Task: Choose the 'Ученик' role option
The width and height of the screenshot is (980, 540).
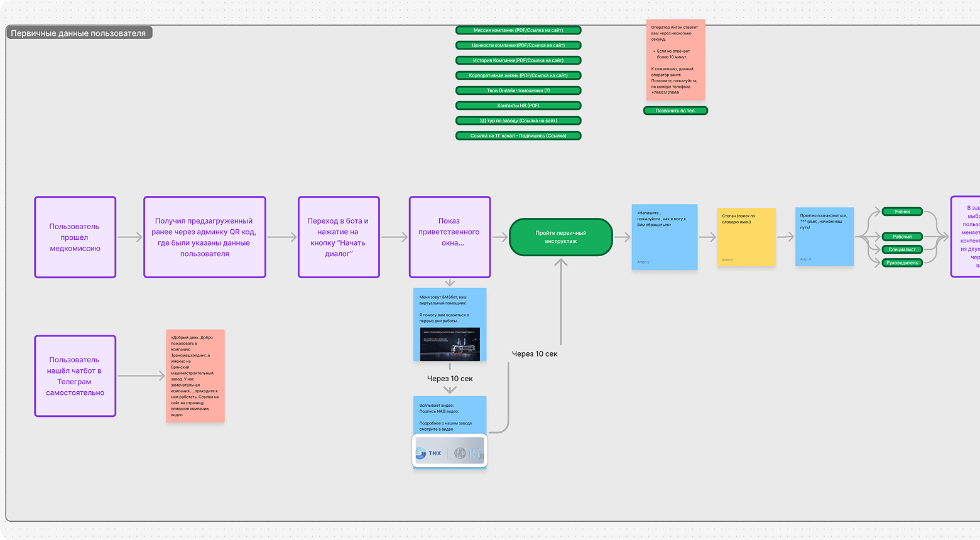Action: [902, 212]
